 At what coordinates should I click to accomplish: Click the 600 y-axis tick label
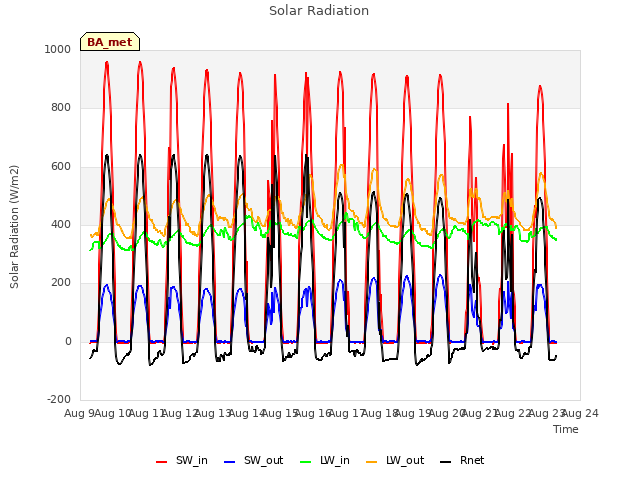[61, 167]
